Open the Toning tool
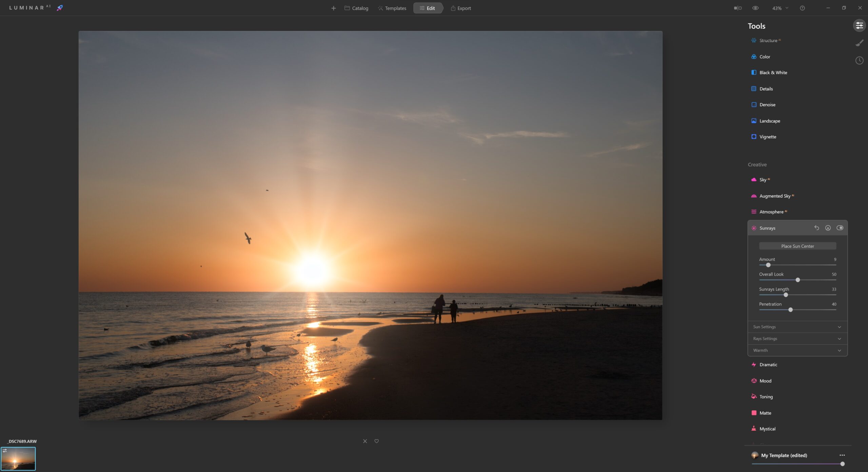Screen dimensions: 868x472 pyautogui.click(x=762, y=397)
